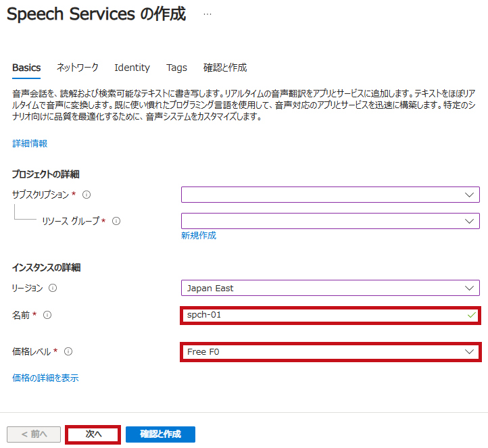Viewport: 488px width, 448px height.
Task: Click the blue 確認と作成 button
Action: click(x=160, y=434)
